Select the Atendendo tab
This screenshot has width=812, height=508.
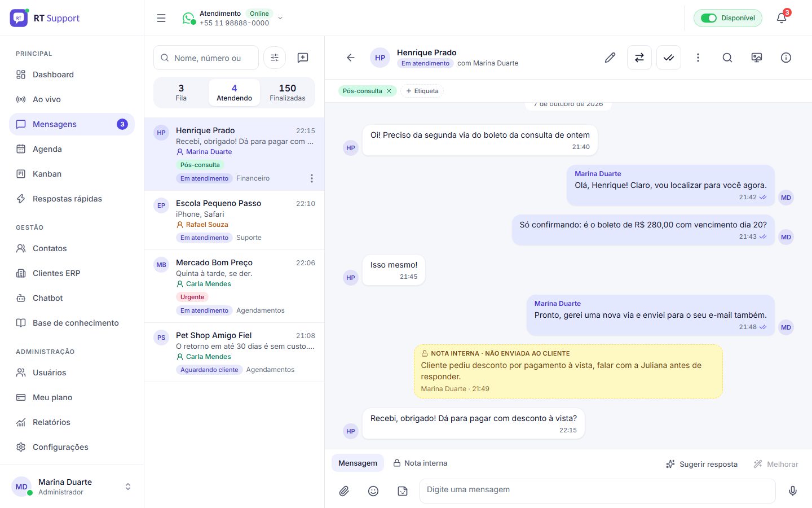click(x=235, y=93)
